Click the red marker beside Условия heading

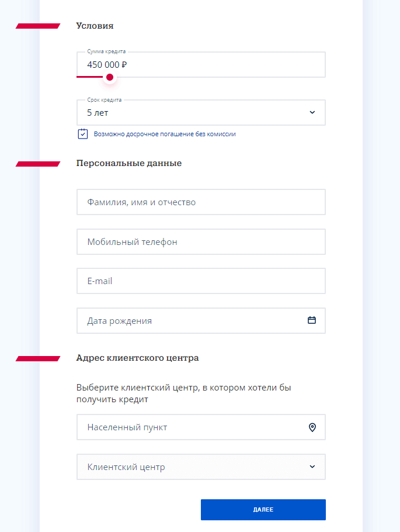click(x=38, y=26)
